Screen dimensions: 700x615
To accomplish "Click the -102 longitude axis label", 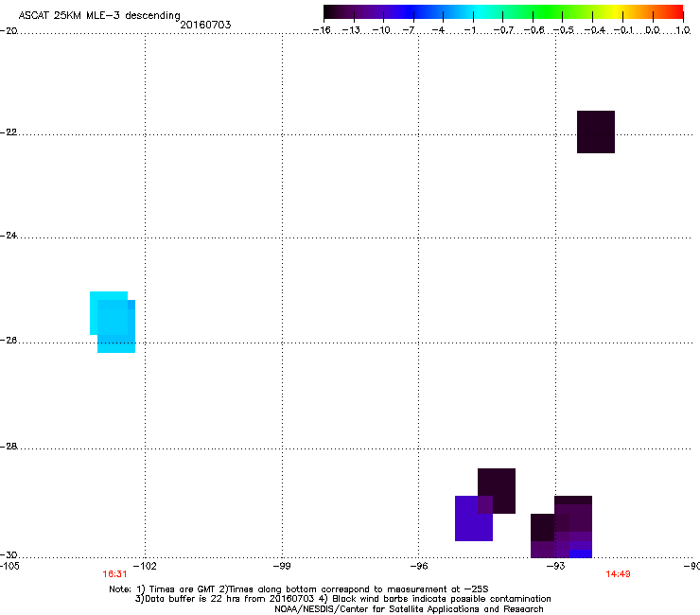I will coord(145,566).
